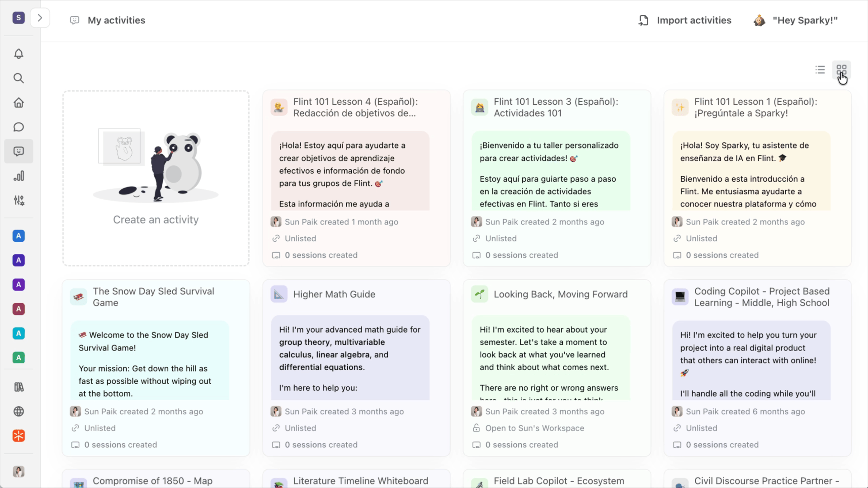Go to home via the sidebar house icon
This screenshot has height=488, width=868.
pos(19,103)
